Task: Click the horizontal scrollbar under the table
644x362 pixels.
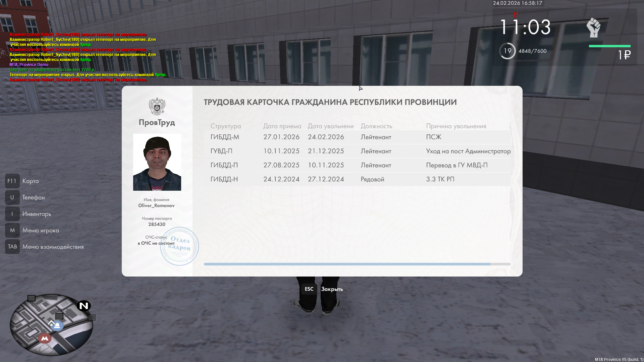Action: [x=347, y=264]
